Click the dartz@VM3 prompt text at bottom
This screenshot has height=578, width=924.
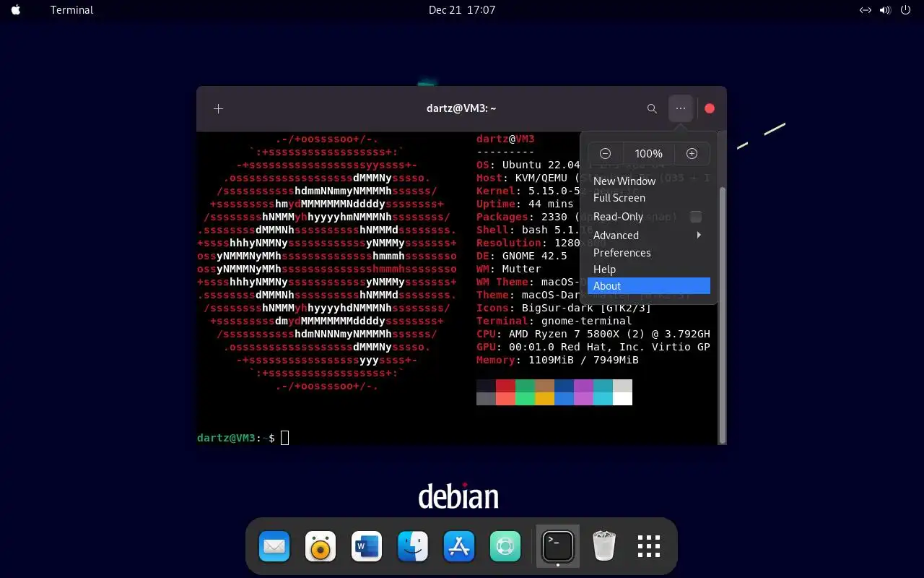click(226, 438)
